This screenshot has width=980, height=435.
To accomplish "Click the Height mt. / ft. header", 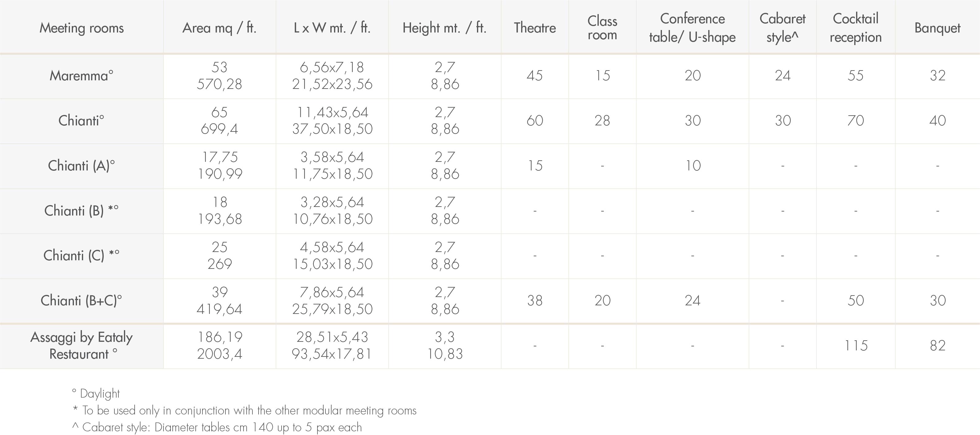I will click(x=444, y=28).
